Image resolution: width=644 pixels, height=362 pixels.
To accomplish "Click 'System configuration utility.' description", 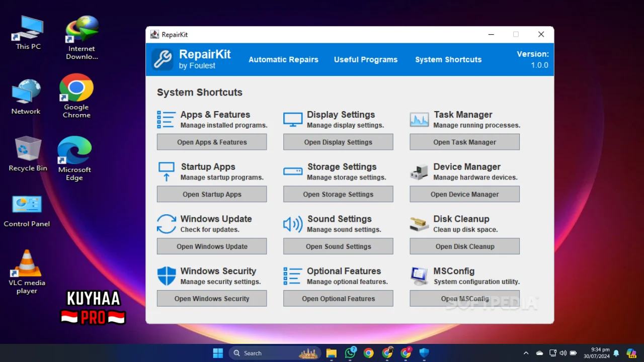I will click(x=477, y=282).
